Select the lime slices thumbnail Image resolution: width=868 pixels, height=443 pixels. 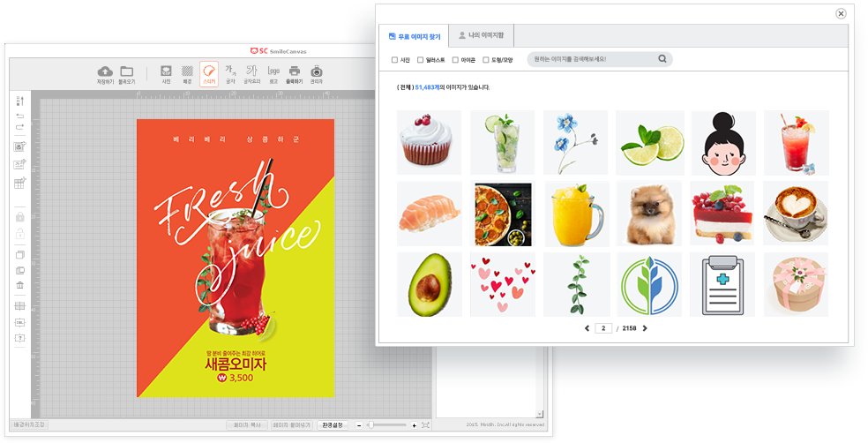(650, 142)
